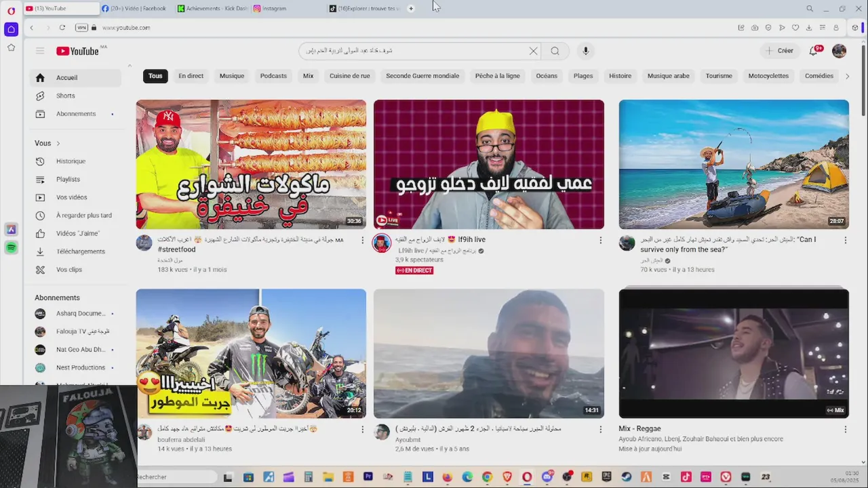Open the Falouja TV subscription channel
The height and width of the screenshot is (488, 868).
tap(76, 331)
